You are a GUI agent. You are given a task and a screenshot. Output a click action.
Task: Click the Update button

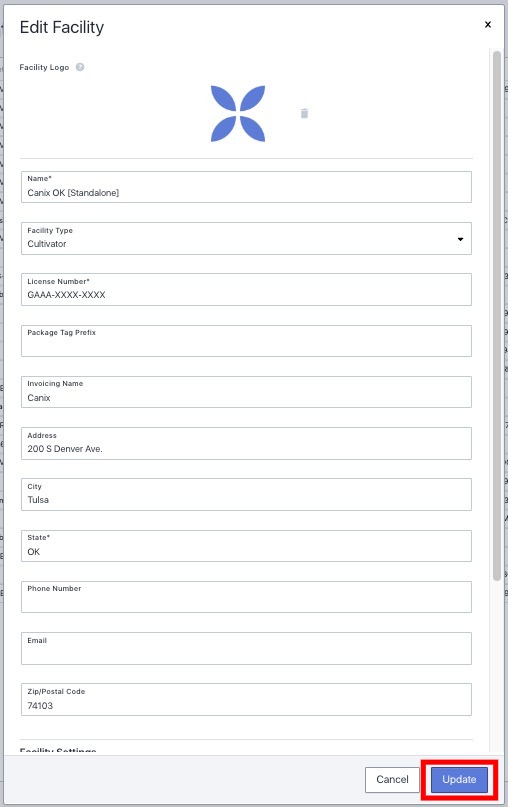[459, 779]
